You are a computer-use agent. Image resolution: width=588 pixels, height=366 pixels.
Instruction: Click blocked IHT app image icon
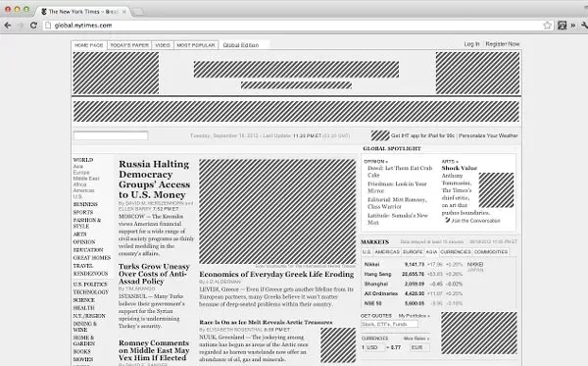[380, 135]
